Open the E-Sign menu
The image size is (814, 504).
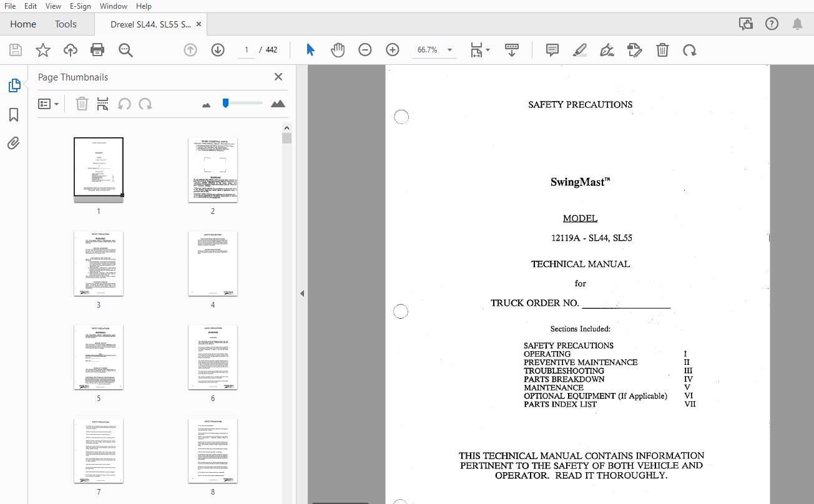[x=80, y=6]
